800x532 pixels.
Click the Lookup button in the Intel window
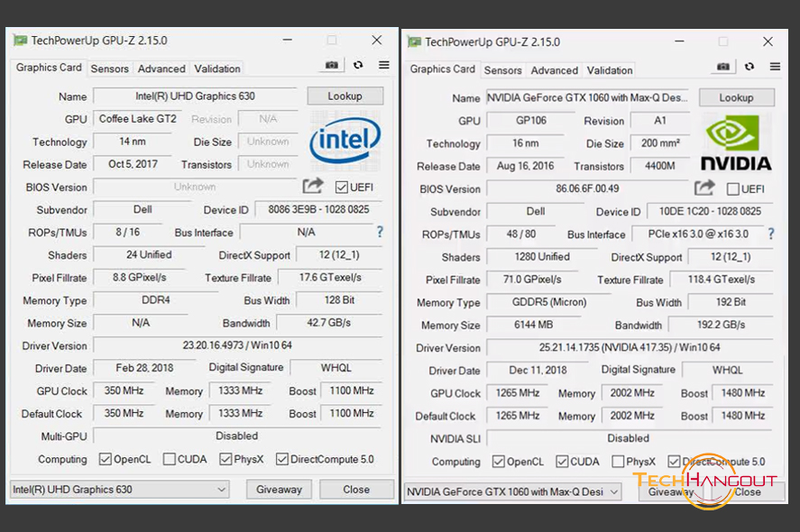pyautogui.click(x=345, y=96)
